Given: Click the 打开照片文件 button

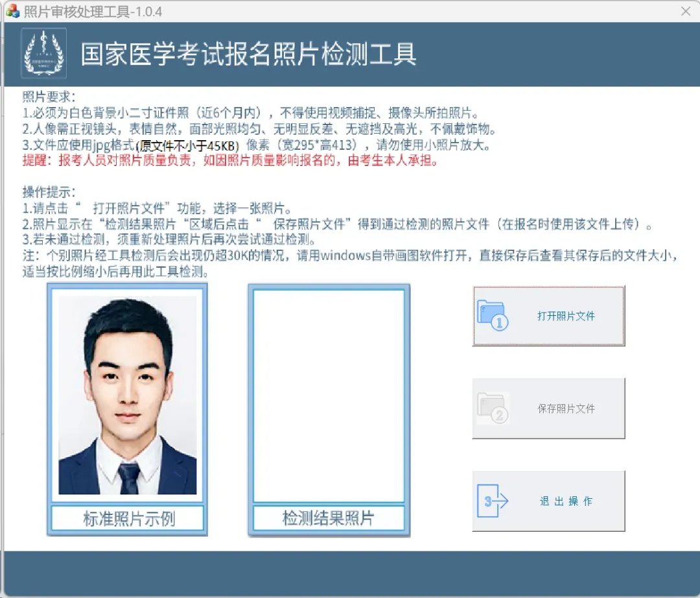Looking at the screenshot, I should [x=549, y=317].
